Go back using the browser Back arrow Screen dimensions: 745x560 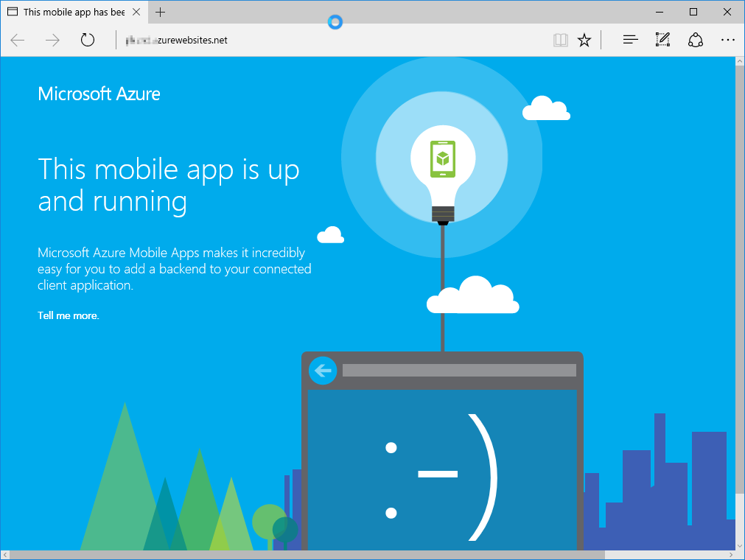tap(18, 40)
